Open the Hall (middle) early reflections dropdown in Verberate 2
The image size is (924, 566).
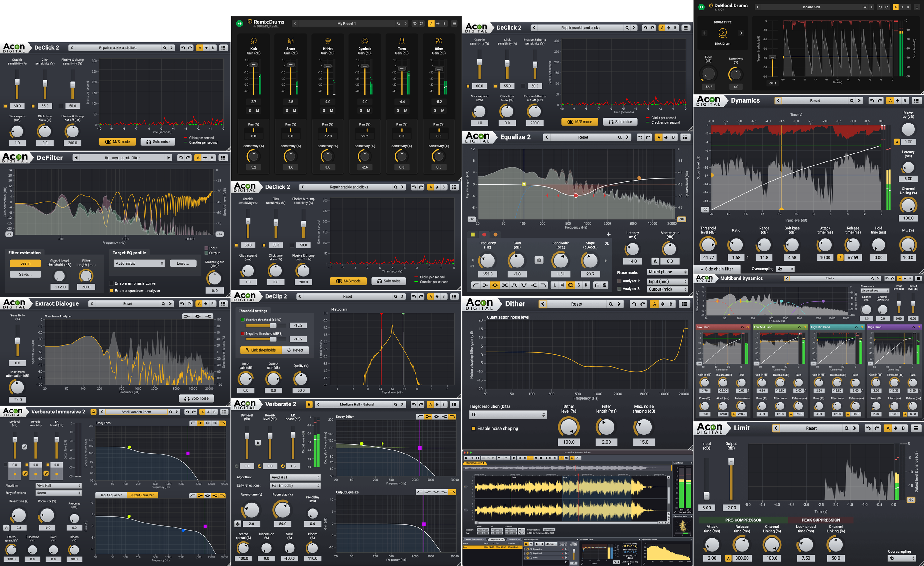point(295,485)
